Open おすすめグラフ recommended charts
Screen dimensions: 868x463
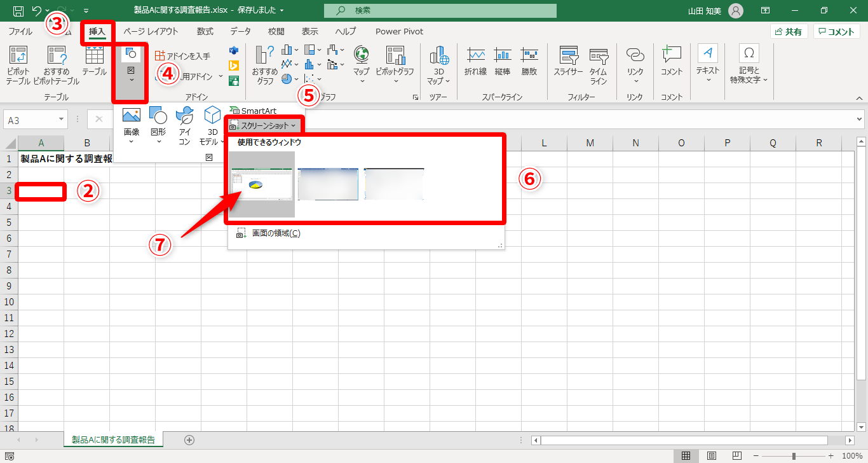(x=265, y=66)
